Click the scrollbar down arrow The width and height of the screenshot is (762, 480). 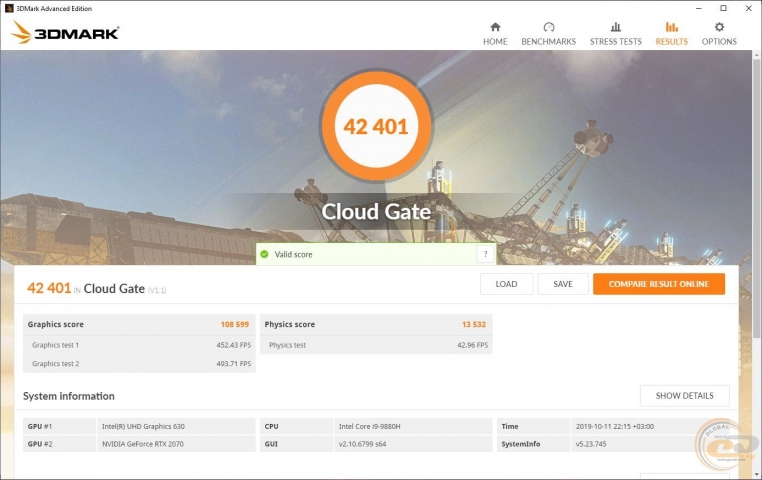coord(757,475)
